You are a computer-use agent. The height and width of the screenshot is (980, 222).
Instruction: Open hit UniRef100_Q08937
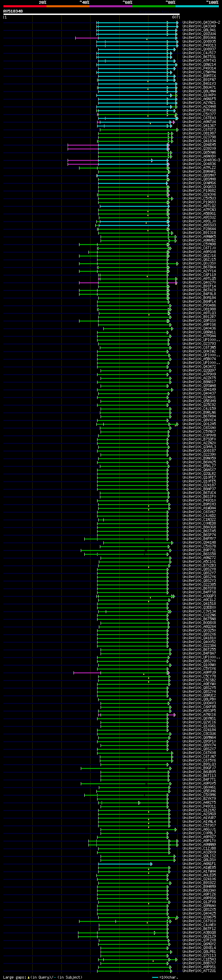pos(199,49)
